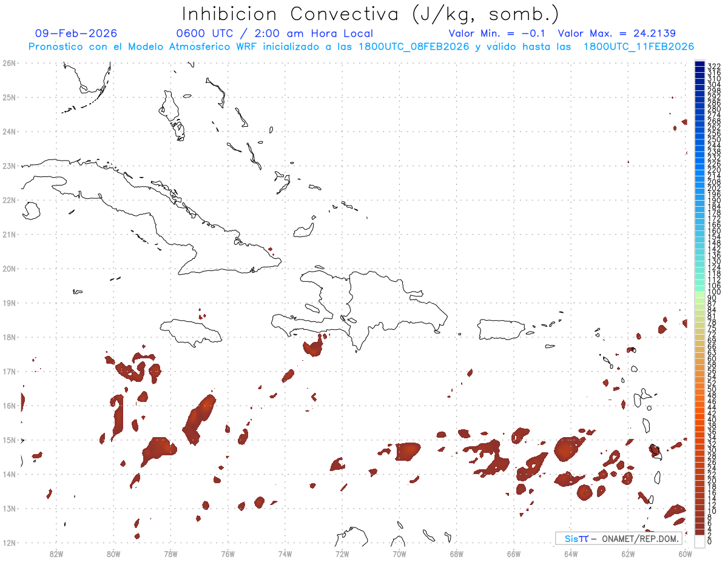Click the "22N" latitude label
The height and width of the screenshot is (562, 728).
click(x=9, y=200)
